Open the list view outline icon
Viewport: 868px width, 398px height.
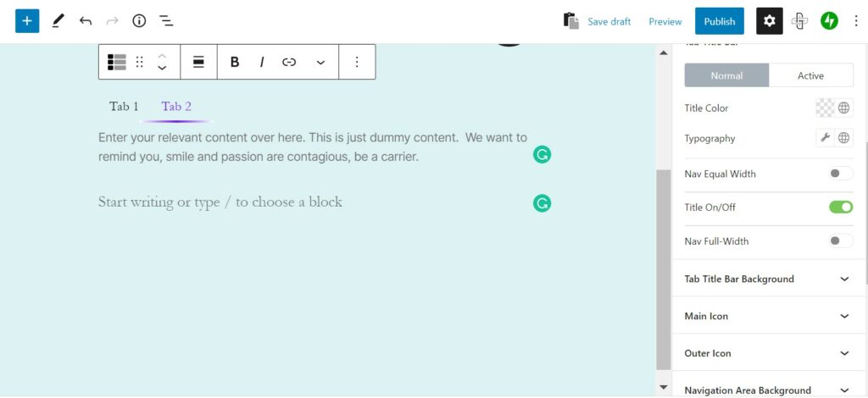[166, 21]
